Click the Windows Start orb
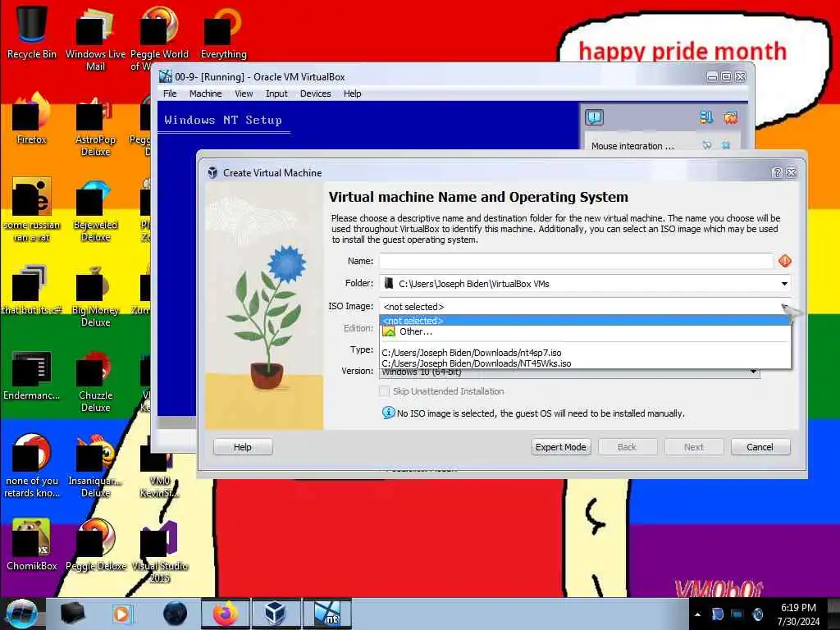840x630 pixels. [21, 614]
